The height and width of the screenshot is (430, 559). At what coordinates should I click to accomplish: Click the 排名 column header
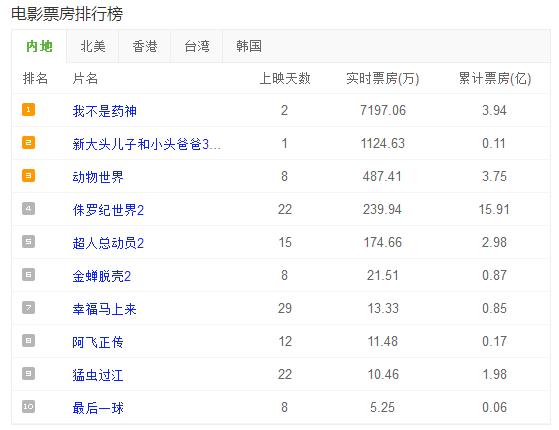pyautogui.click(x=35, y=78)
